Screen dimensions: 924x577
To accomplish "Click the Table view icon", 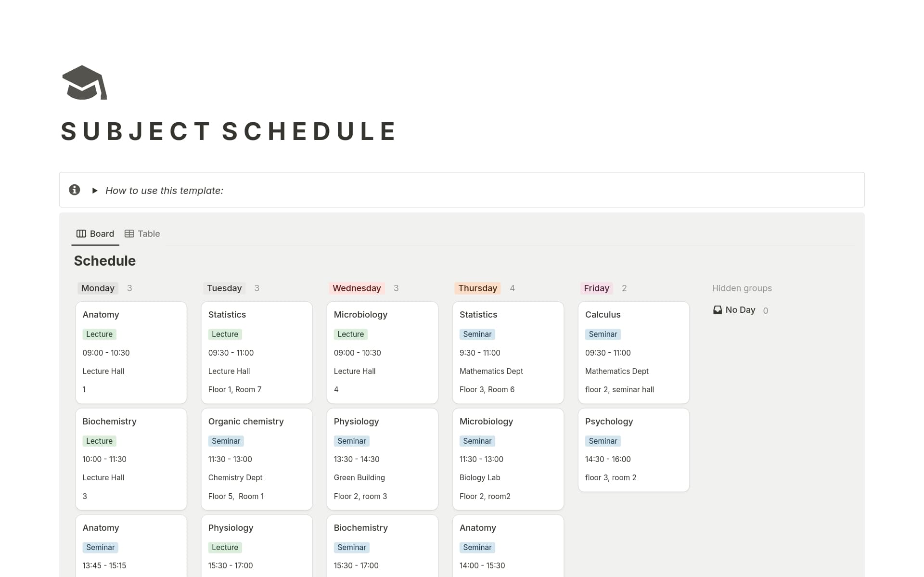I will [x=129, y=233].
